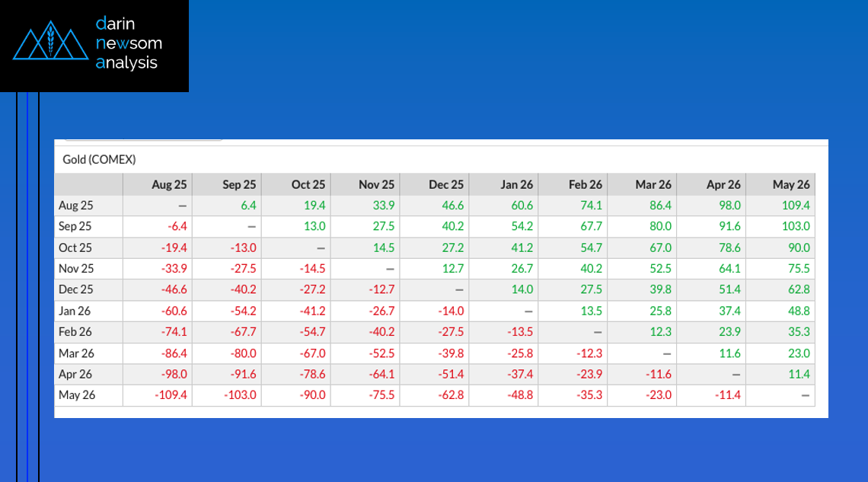Select the 11.4 cell in Apr 26 row

click(799, 374)
